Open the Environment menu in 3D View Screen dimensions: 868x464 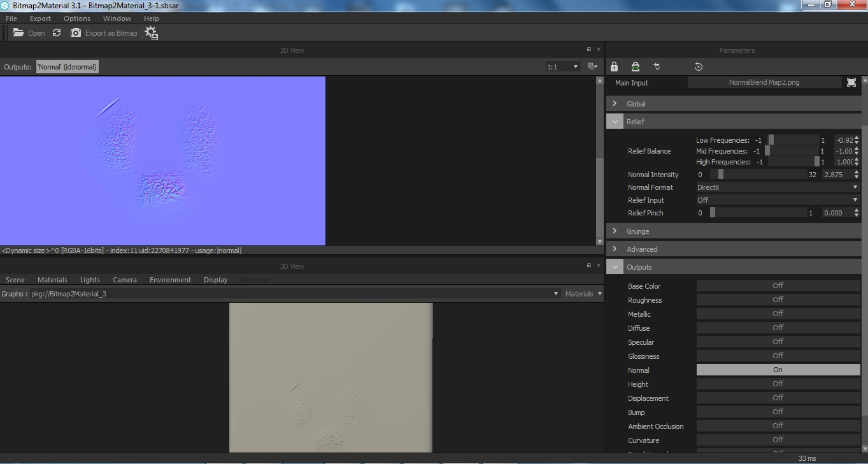[170, 280]
